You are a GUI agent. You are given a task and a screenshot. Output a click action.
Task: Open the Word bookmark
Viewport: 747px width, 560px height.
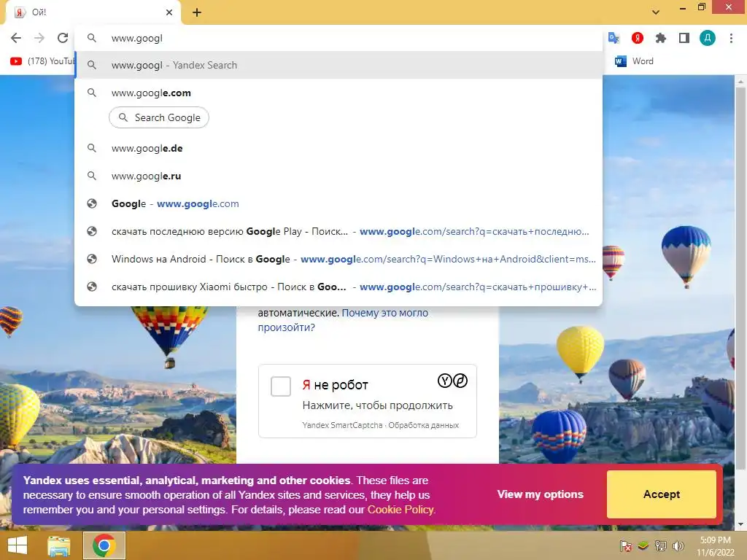635,61
